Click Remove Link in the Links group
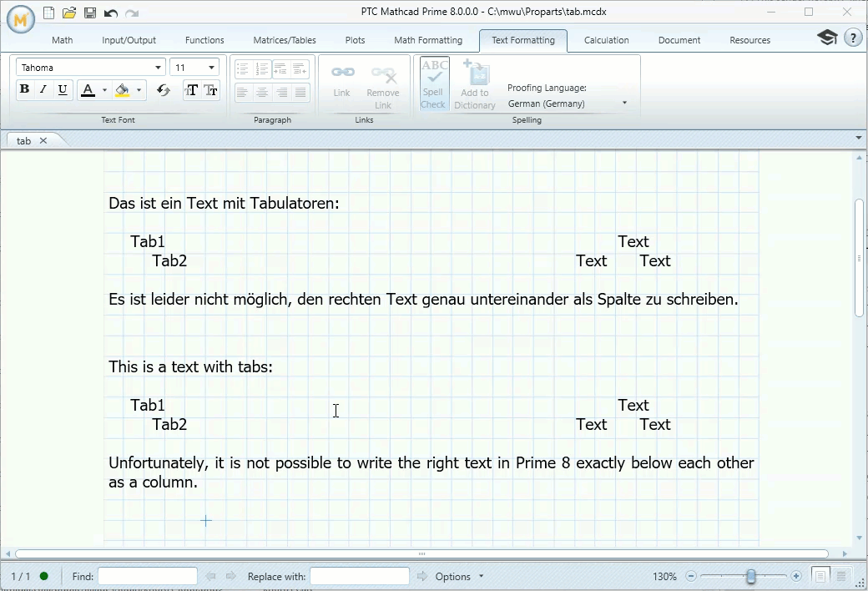Image resolution: width=868 pixels, height=591 pixels. coord(383,83)
